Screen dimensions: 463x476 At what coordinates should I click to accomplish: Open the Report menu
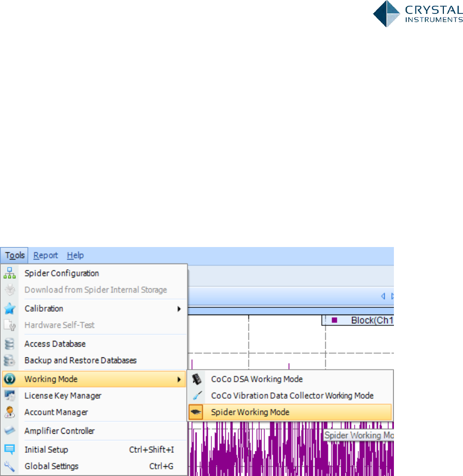45,255
